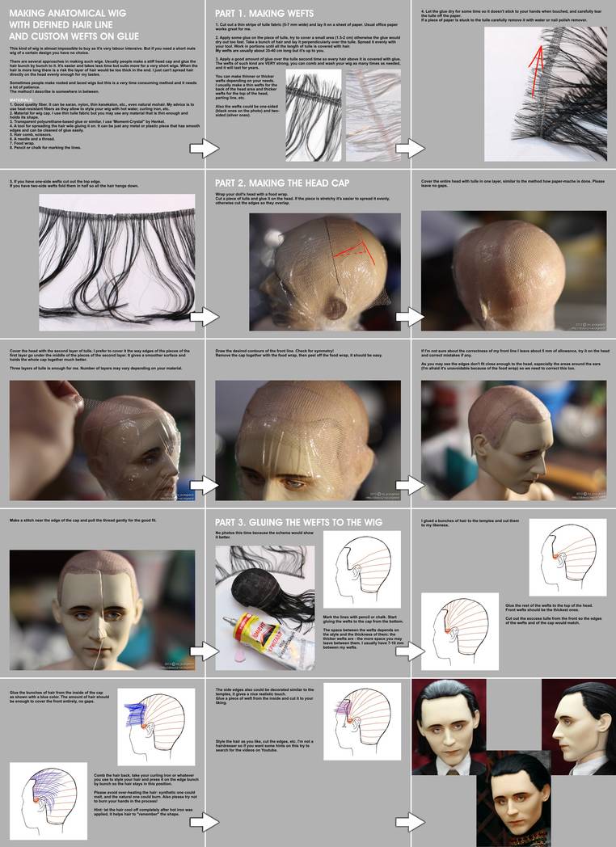Viewport: 616px width, 847px height.
Task: Click the 'Mark the lines with pencil or chalk' paragraph
Action: click(363, 619)
